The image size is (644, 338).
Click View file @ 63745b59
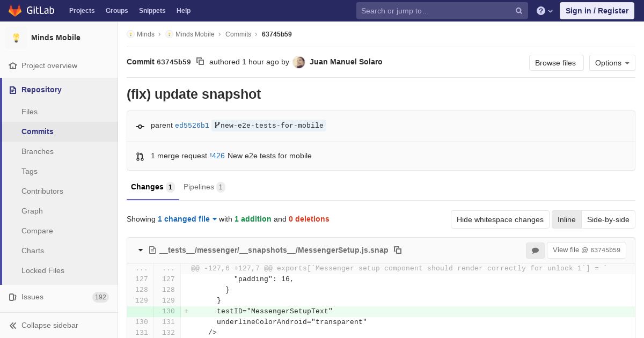(587, 250)
